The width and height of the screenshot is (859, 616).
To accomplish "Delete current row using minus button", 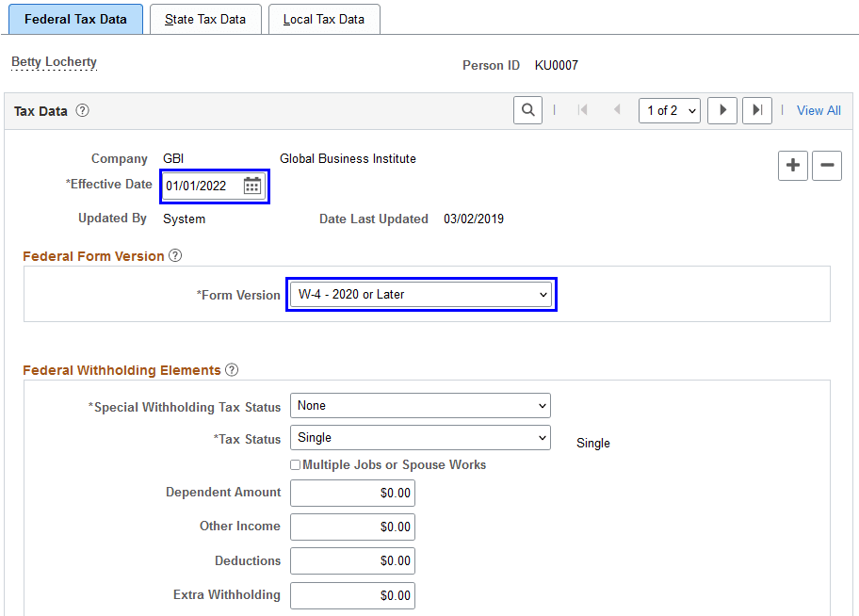I will click(x=826, y=166).
